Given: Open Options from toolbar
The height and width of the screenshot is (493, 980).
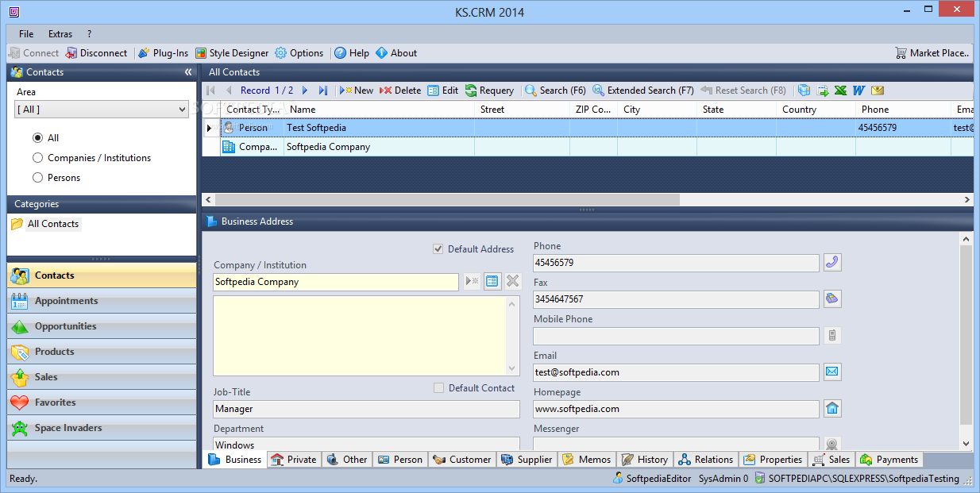Looking at the screenshot, I should click(299, 53).
